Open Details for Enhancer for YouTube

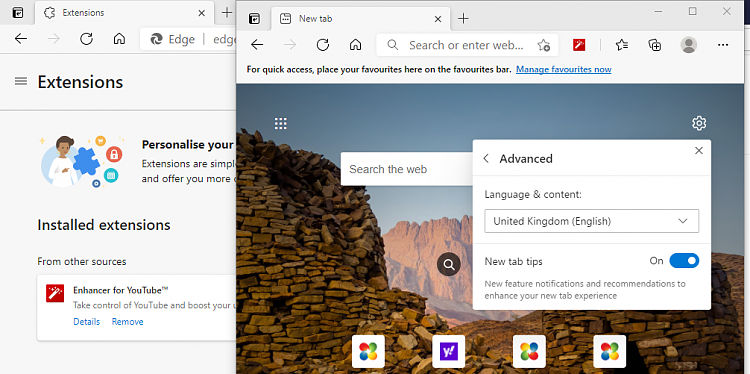pyautogui.click(x=87, y=321)
